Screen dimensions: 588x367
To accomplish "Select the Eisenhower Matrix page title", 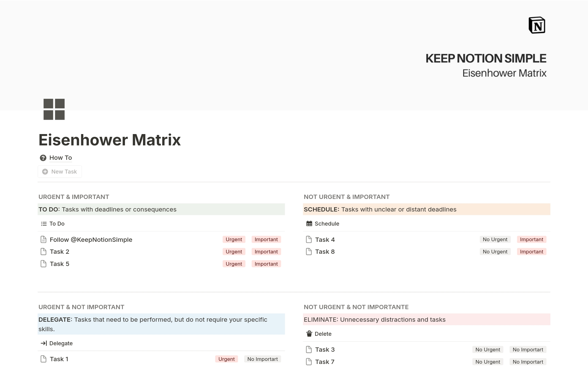I will point(110,139).
